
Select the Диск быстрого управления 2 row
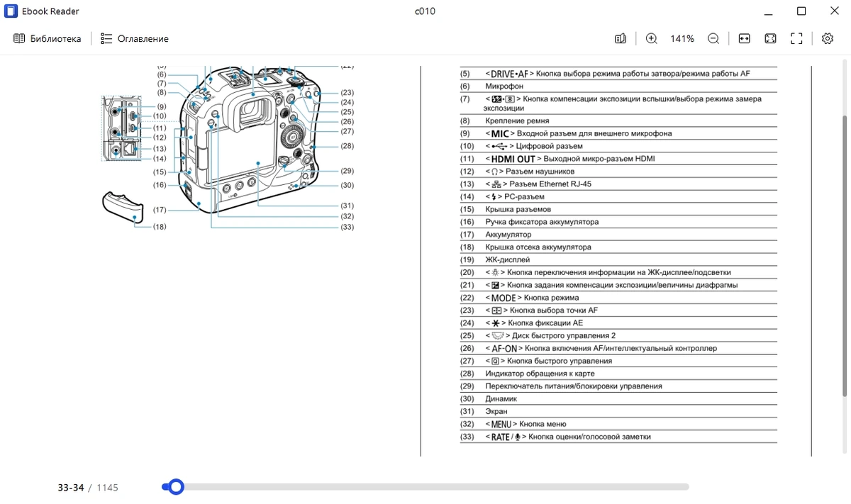point(618,336)
